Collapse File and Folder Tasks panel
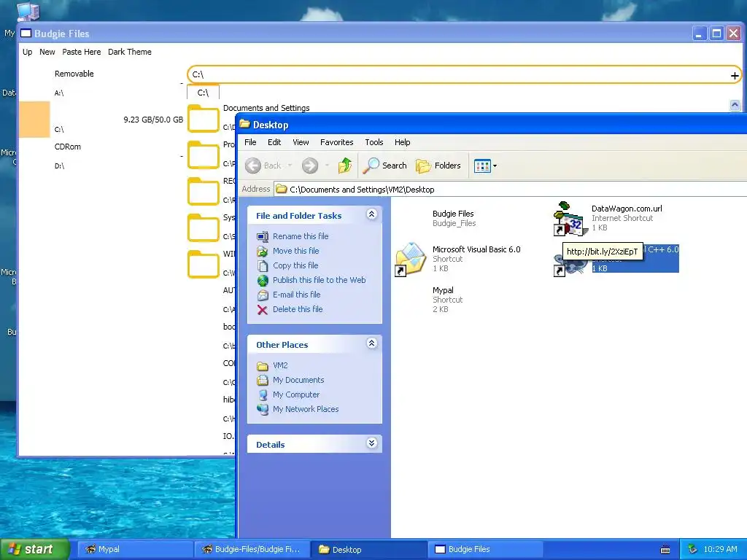747x560 pixels. [371, 214]
